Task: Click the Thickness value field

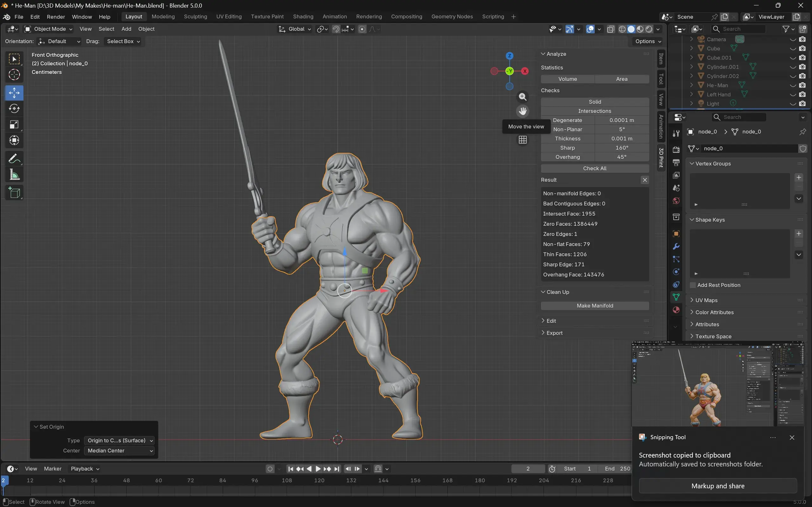Action: click(x=622, y=139)
